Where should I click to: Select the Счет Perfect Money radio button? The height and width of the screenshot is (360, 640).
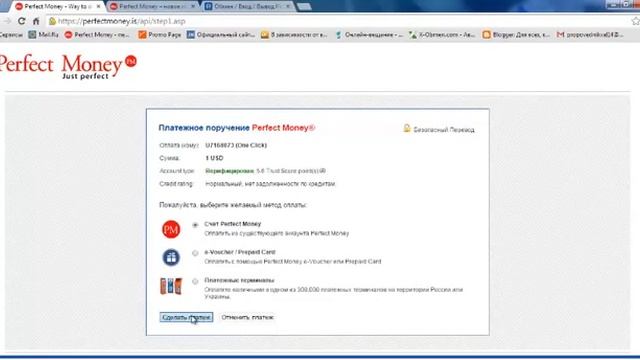195,225
